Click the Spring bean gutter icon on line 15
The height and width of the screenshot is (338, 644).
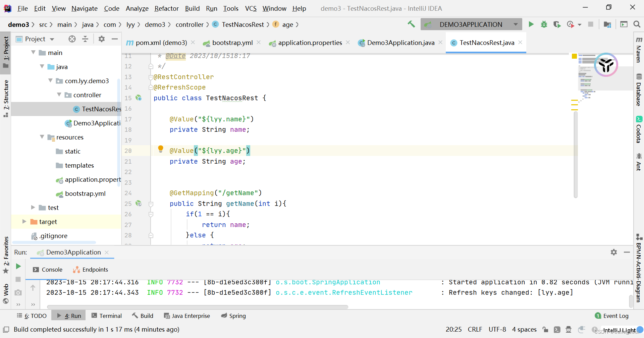point(139,98)
